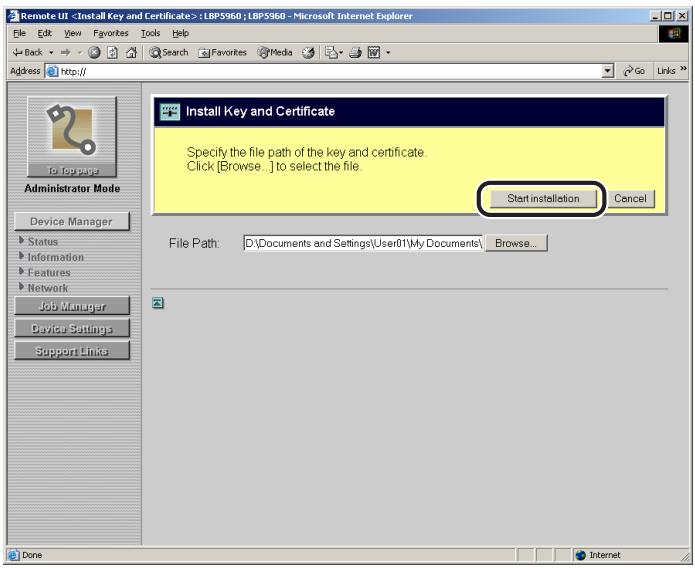Click the Install Key and Certificate header icon
This screenshot has height=568, width=695.
[169, 112]
